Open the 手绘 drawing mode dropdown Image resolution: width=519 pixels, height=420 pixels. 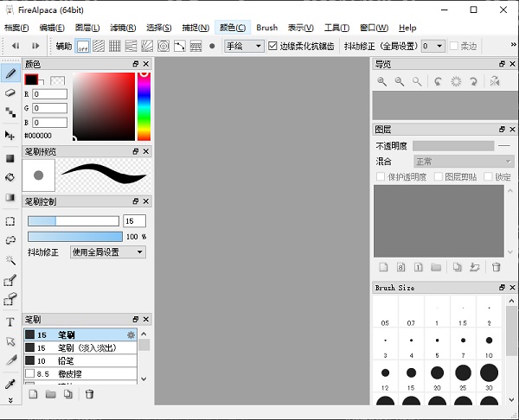tap(244, 46)
